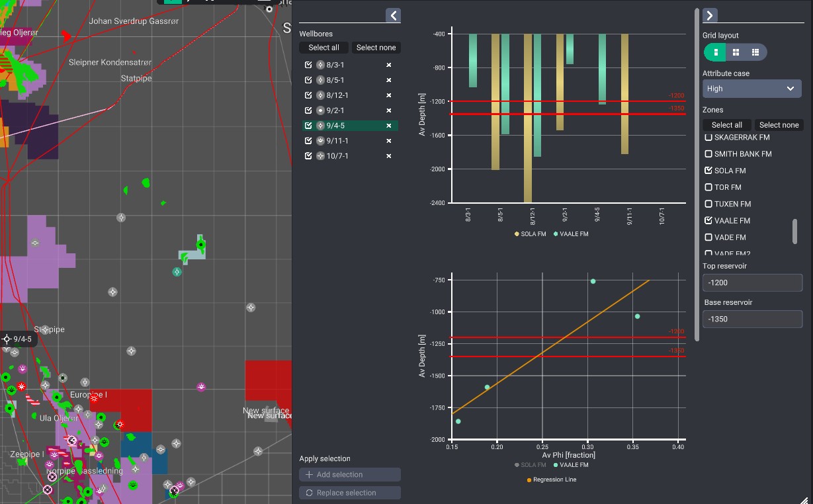Remove wellbore 8/3-1 with its X icon
The image size is (813, 504).
(x=389, y=65)
